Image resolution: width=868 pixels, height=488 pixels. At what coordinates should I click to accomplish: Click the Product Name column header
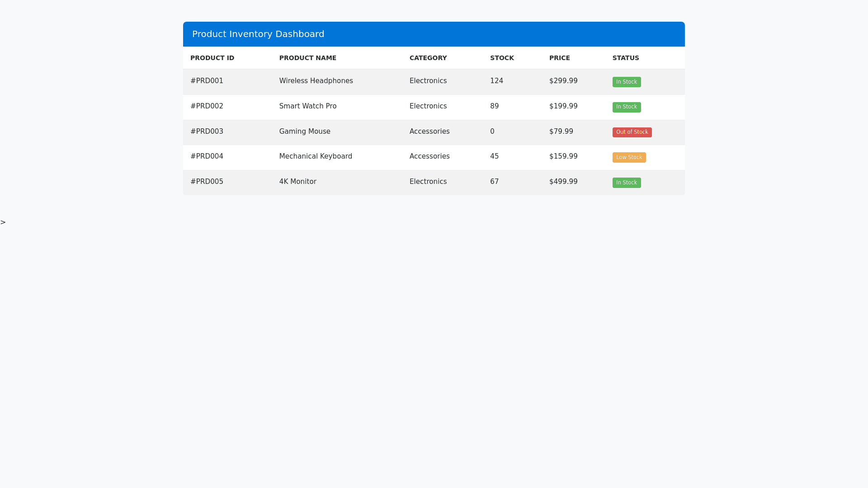pyautogui.click(x=307, y=58)
